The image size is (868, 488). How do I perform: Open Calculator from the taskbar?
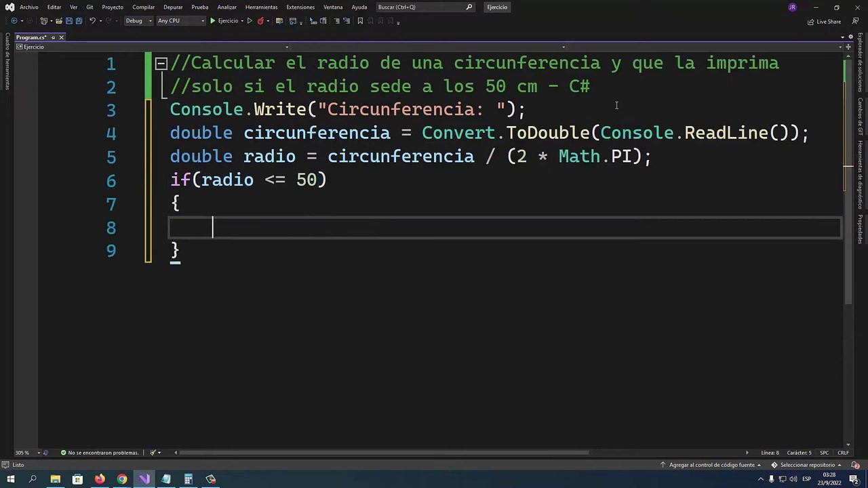pos(189,479)
